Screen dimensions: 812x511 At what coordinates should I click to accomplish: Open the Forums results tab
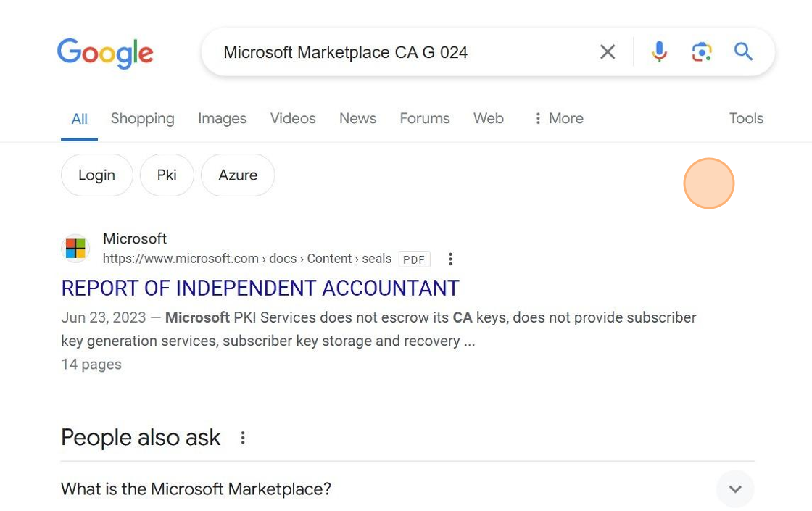click(x=425, y=119)
